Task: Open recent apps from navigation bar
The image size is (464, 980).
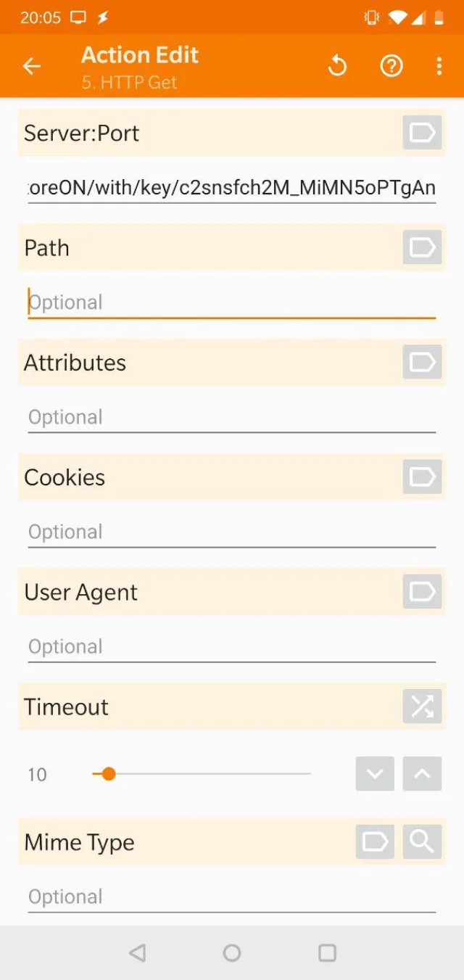Action: click(x=326, y=953)
